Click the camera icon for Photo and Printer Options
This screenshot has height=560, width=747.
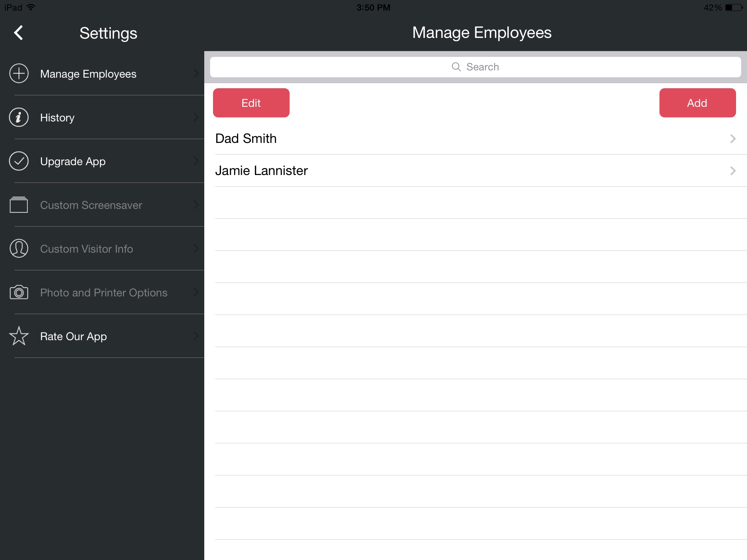coord(19,292)
